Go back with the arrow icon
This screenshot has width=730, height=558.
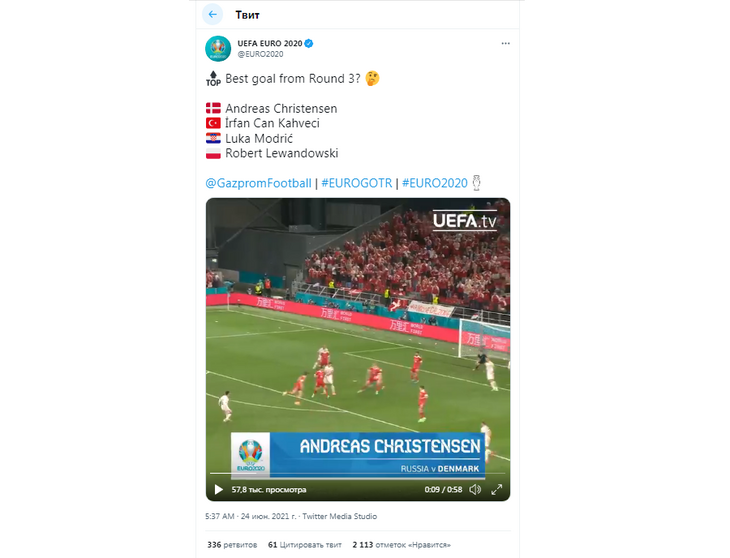tap(212, 14)
